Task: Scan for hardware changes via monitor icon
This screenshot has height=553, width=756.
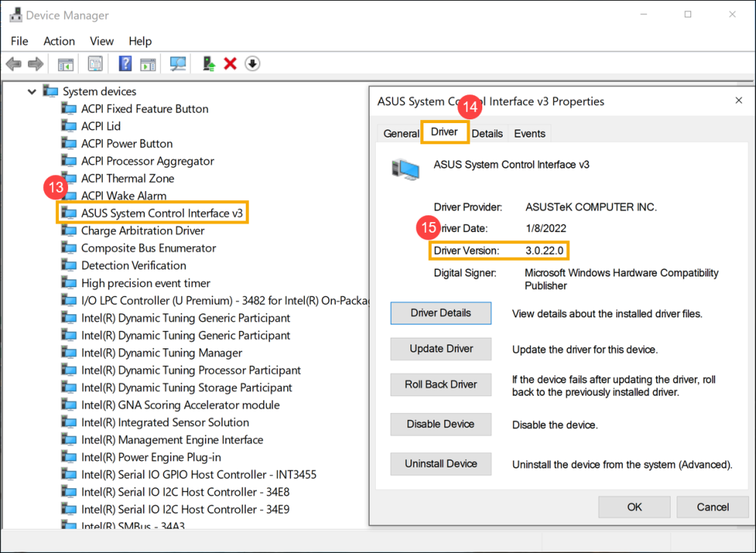Action: [x=178, y=63]
